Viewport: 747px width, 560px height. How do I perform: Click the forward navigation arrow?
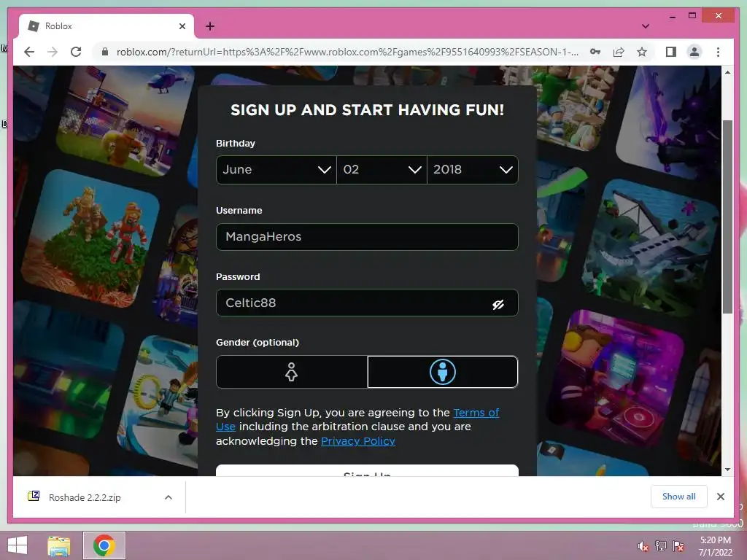point(53,52)
